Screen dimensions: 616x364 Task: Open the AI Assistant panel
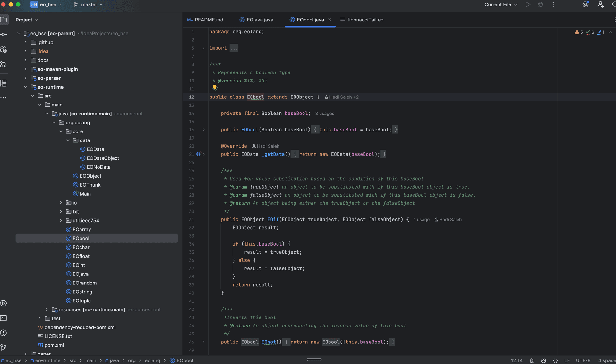tap(586, 4)
